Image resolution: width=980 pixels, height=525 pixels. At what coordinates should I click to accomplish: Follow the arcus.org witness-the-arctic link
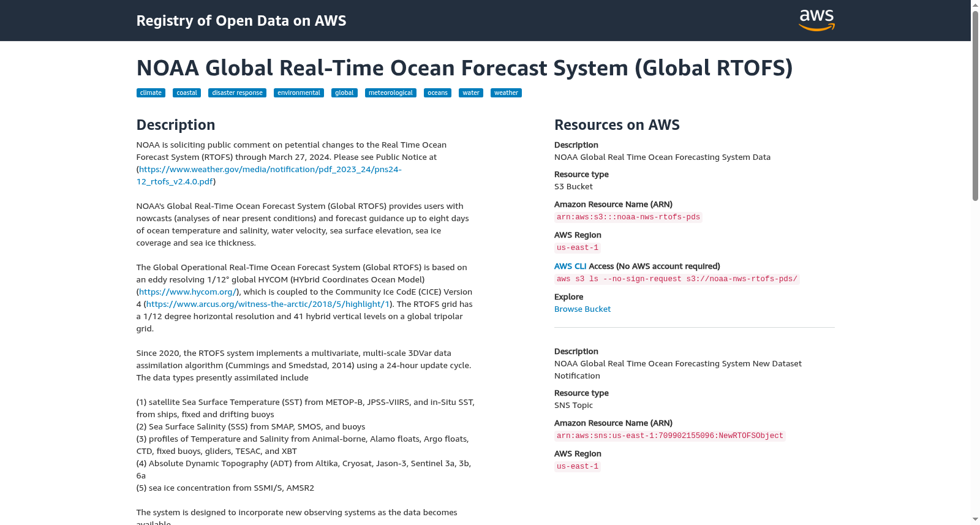(x=268, y=304)
